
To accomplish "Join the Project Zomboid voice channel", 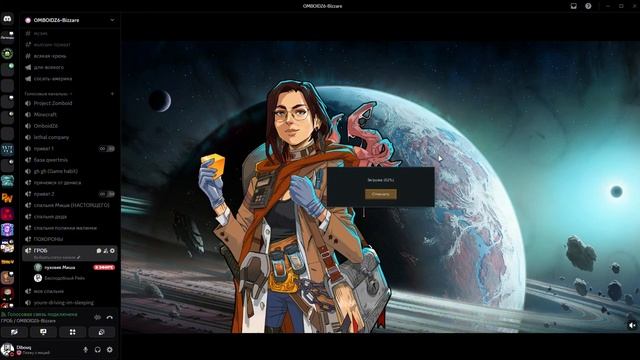I will tap(70, 103).
